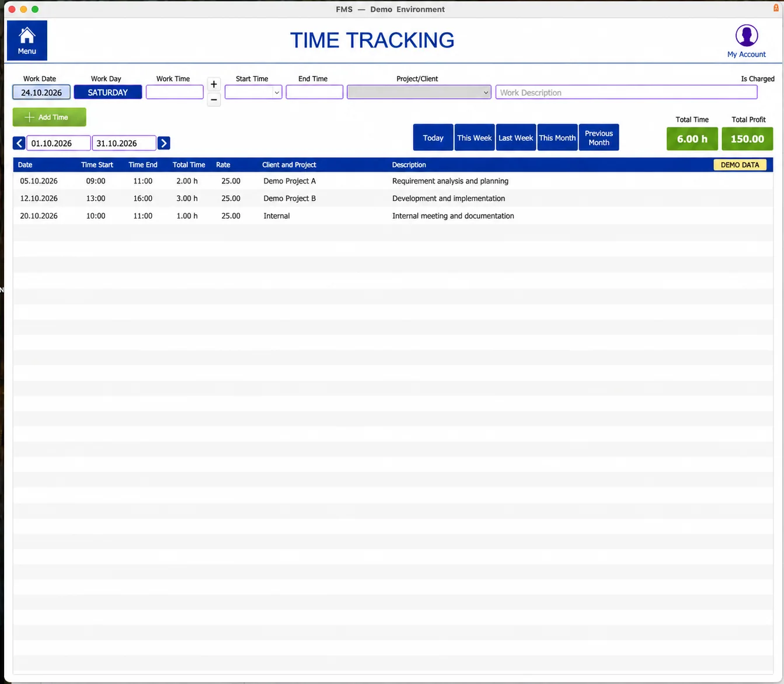Filter entries by This Month
Viewport: 784px width, 684px height.
pyautogui.click(x=557, y=138)
